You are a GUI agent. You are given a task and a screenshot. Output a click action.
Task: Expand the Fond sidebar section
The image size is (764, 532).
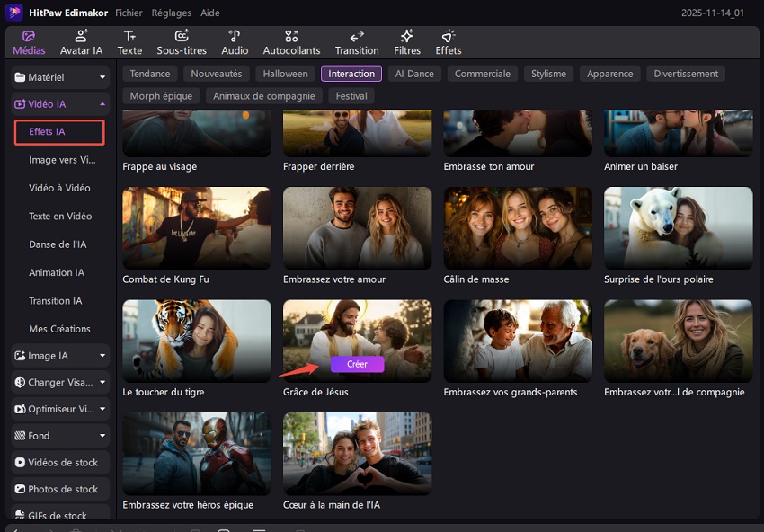click(x=60, y=436)
